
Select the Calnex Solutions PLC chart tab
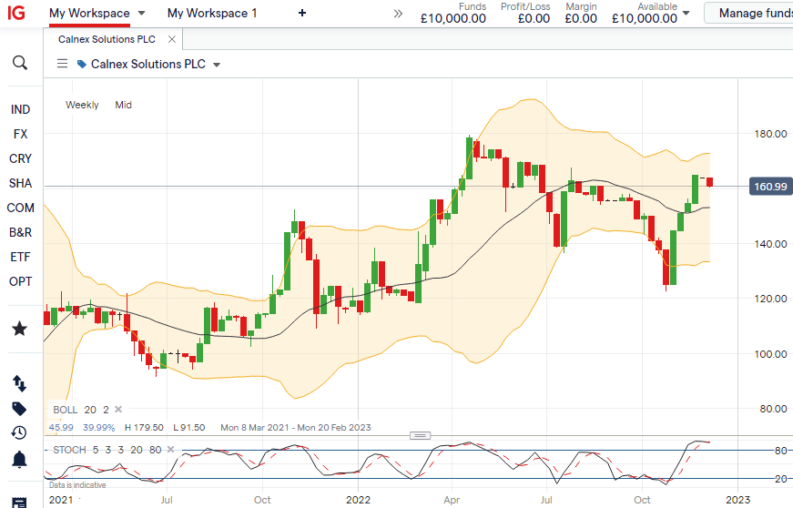click(107, 39)
